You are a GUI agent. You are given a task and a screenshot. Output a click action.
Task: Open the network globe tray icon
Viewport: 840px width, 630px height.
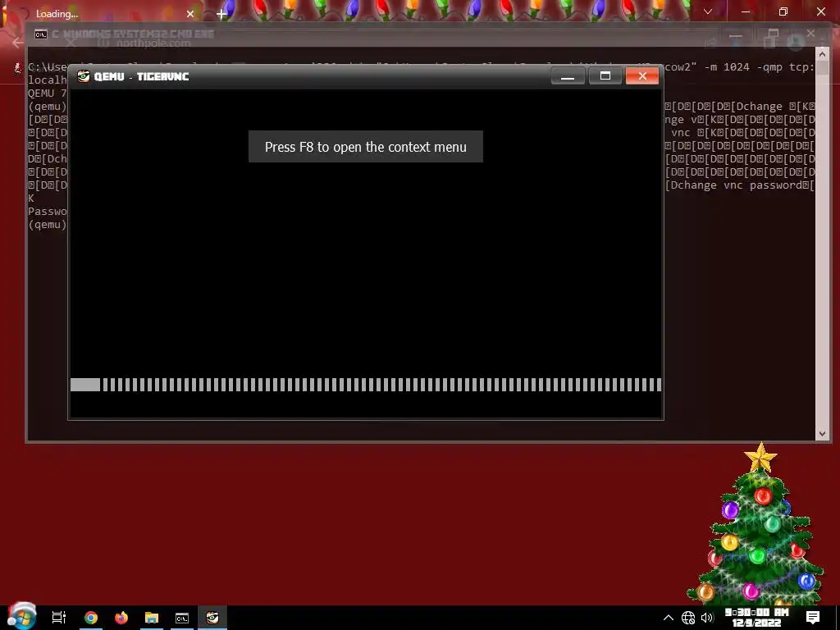[688, 618]
